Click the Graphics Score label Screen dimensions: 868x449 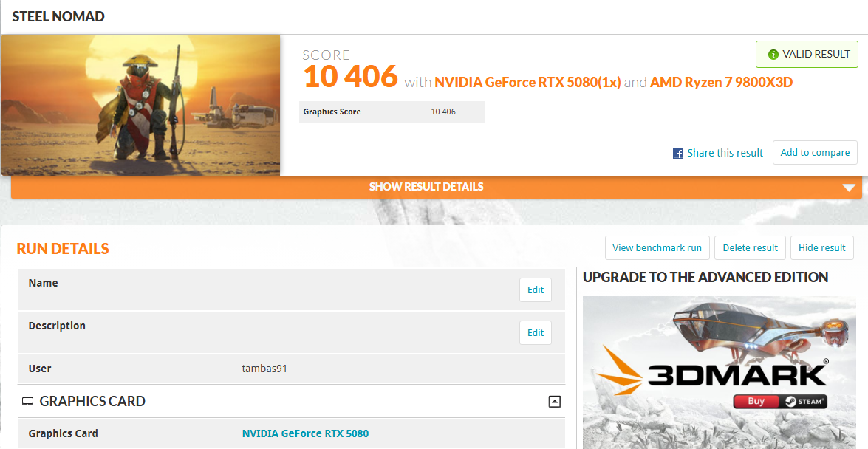pos(332,112)
